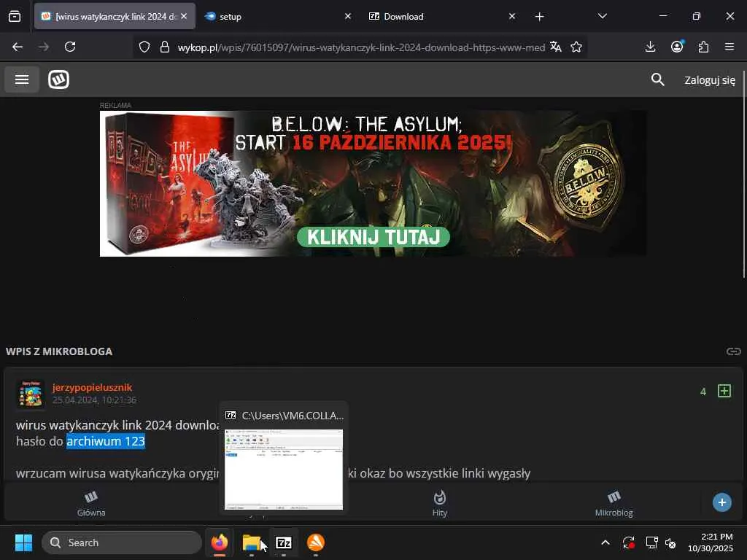Go forward with the forward arrow
This screenshot has width=747, height=560.
point(44,47)
